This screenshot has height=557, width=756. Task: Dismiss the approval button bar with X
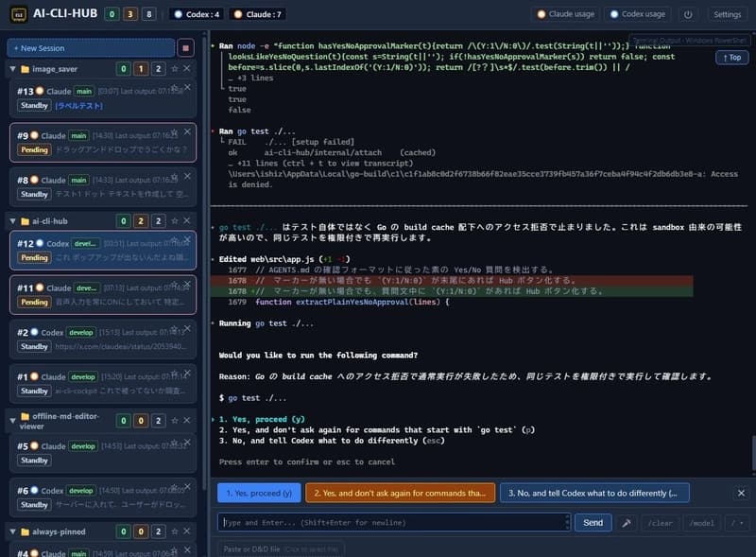point(741,493)
